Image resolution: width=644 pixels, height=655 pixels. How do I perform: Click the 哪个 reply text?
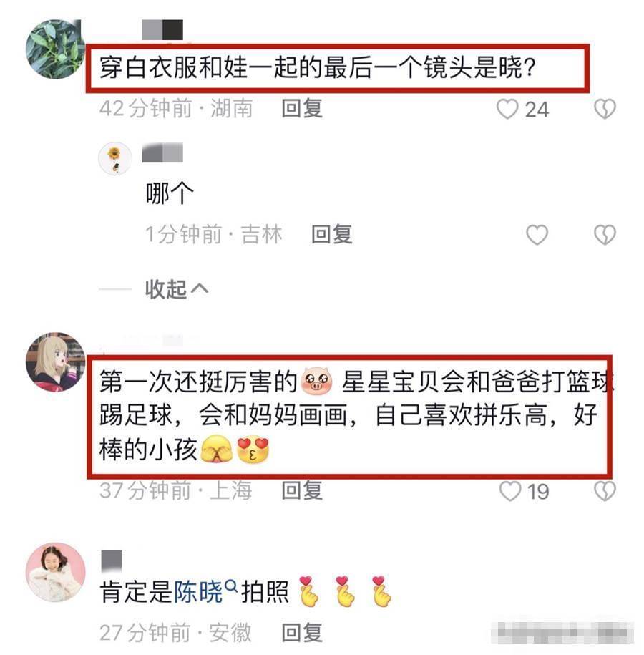point(170,193)
